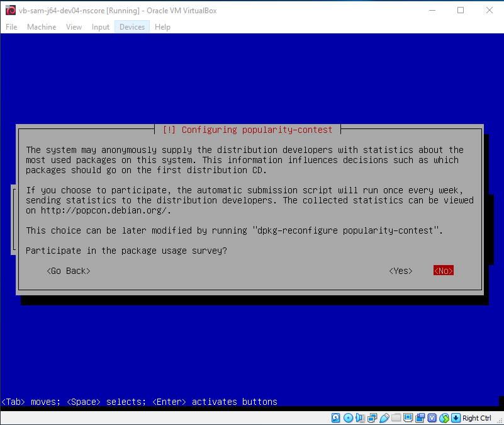
Task: Click the virtualization features V icon
Action: [432, 417]
